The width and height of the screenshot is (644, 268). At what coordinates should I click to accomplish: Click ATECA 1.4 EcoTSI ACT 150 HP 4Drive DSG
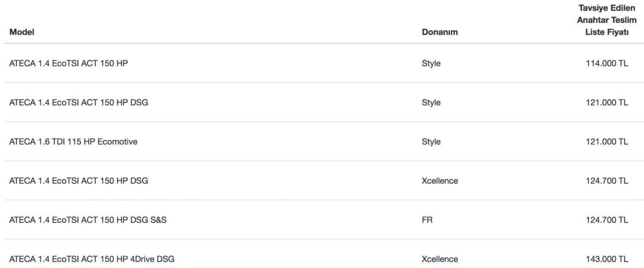92,259
